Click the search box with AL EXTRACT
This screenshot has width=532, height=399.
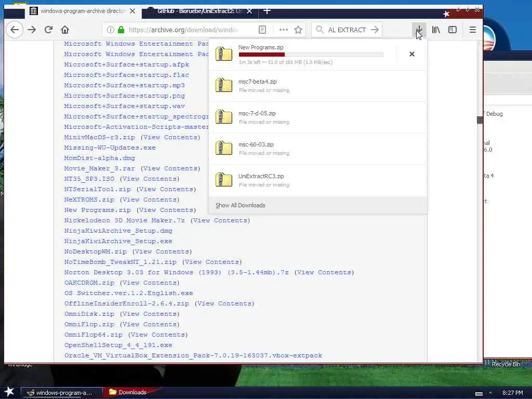(347, 30)
